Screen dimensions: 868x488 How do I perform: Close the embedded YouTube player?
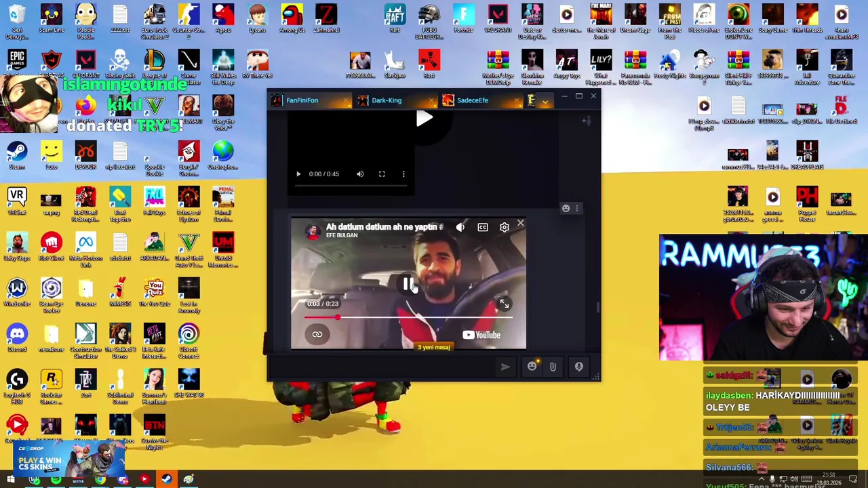(x=520, y=223)
